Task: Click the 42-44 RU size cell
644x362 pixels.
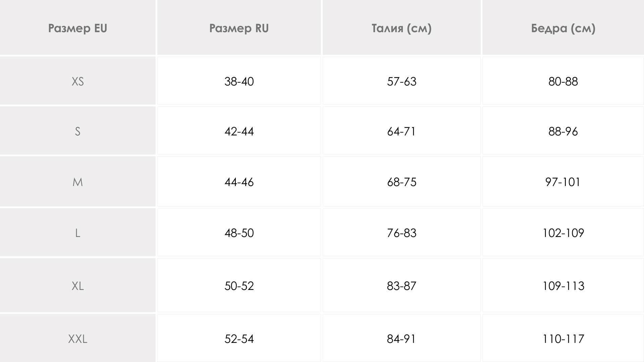Action: coord(239,131)
